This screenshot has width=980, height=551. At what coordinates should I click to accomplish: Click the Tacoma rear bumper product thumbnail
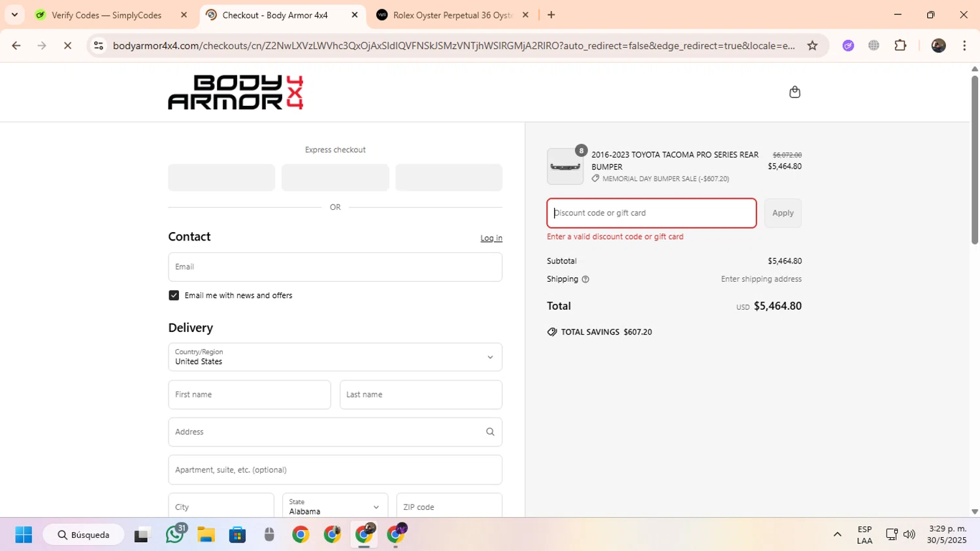point(565,167)
